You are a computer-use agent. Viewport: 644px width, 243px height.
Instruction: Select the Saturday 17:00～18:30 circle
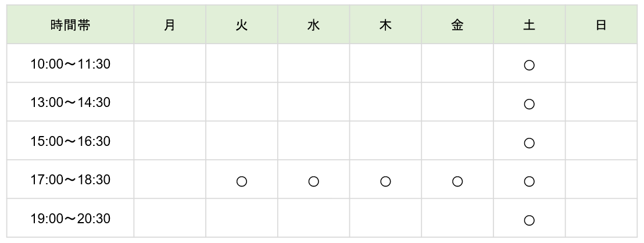point(529,181)
